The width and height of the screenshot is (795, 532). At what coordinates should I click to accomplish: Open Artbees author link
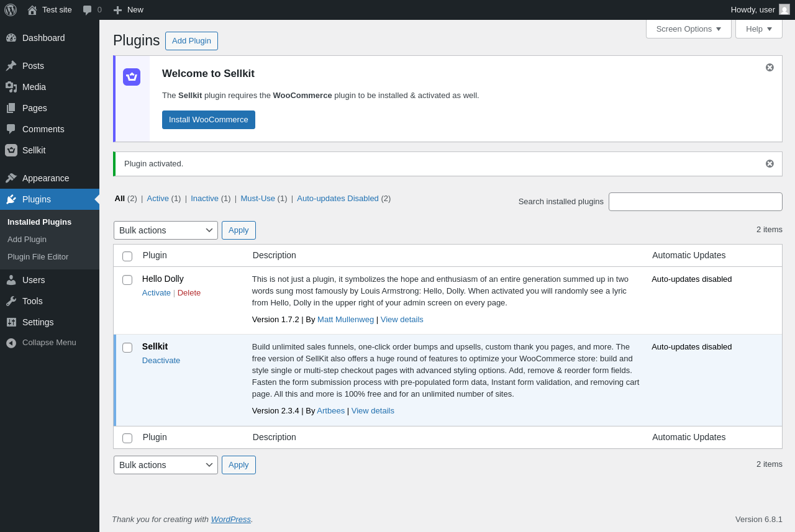(330, 411)
